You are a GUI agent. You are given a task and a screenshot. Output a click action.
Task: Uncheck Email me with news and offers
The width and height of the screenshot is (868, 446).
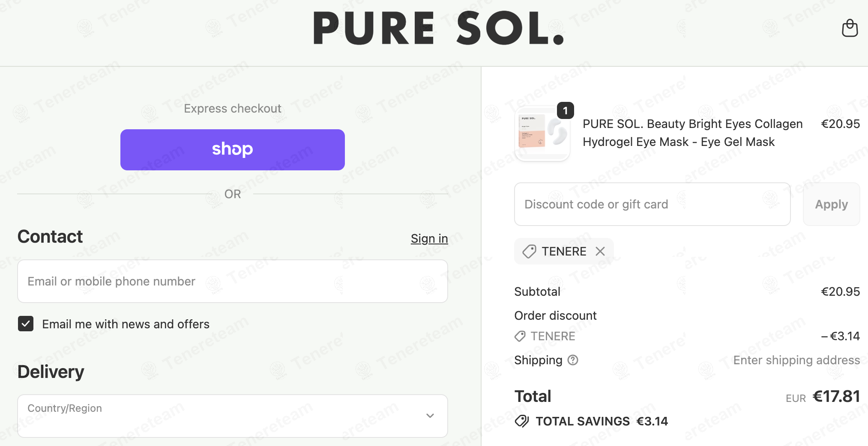point(26,324)
